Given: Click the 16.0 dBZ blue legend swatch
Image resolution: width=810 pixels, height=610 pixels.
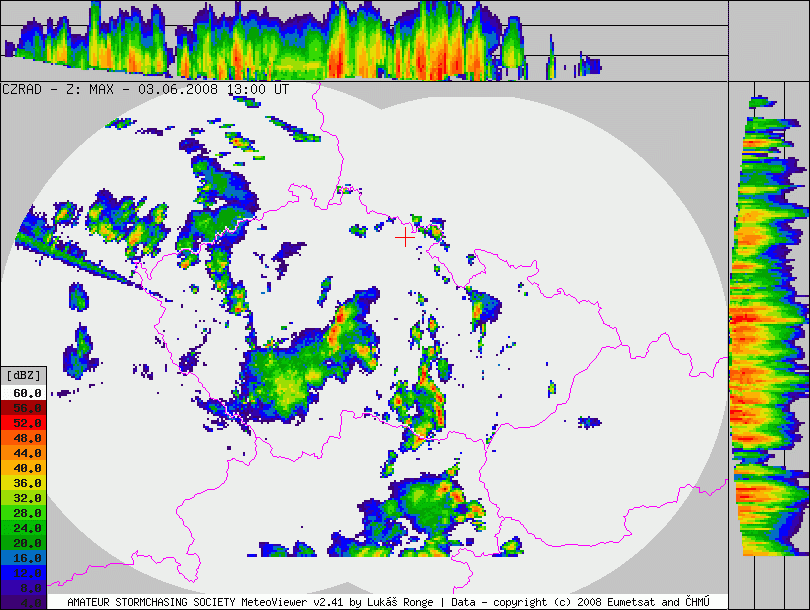Looking at the screenshot, I should [23, 557].
